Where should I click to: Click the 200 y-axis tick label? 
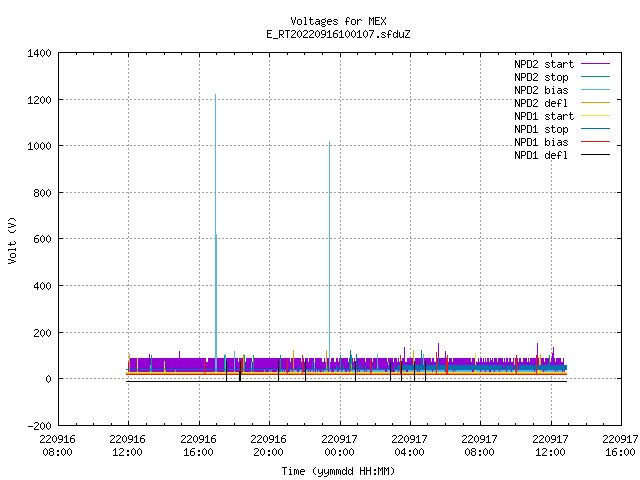click(x=42, y=333)
